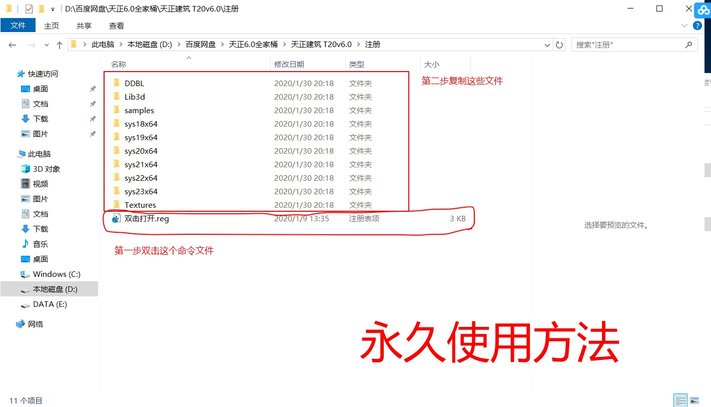Select the DDBL folder
Screen dimensions: 711x407
click(134, 83)
